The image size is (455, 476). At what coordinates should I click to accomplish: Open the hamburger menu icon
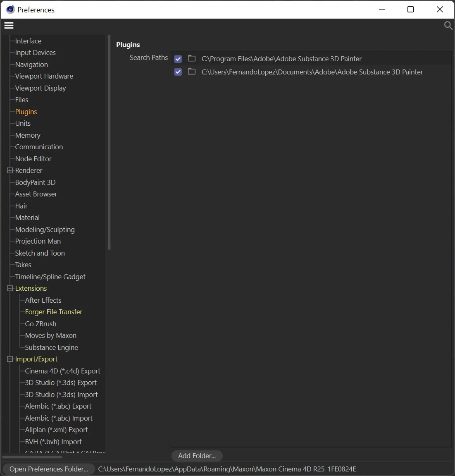point(9,26)
